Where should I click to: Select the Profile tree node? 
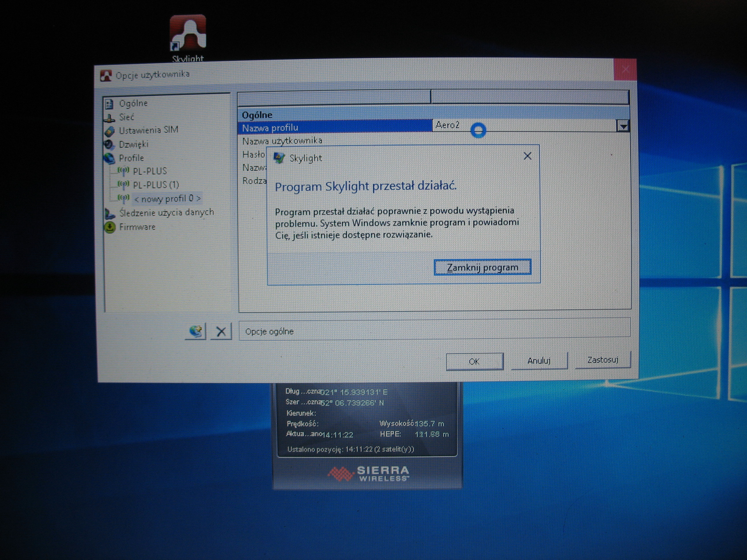pyautogui.click(x=131, y=158)
